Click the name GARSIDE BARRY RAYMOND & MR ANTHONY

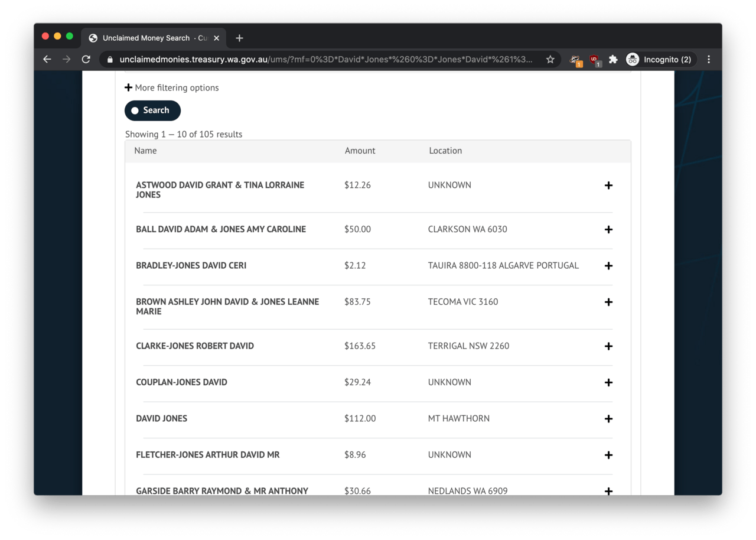coord(222,490)
